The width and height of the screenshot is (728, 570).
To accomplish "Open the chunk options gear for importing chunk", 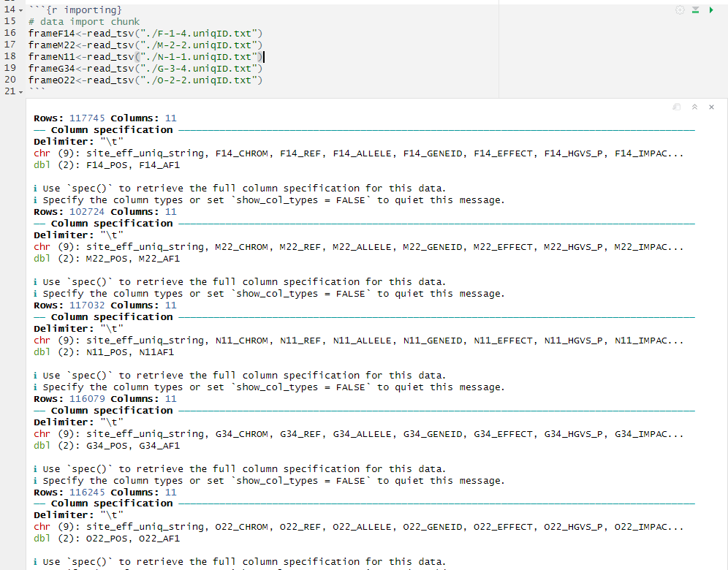I will pos(680,9).
